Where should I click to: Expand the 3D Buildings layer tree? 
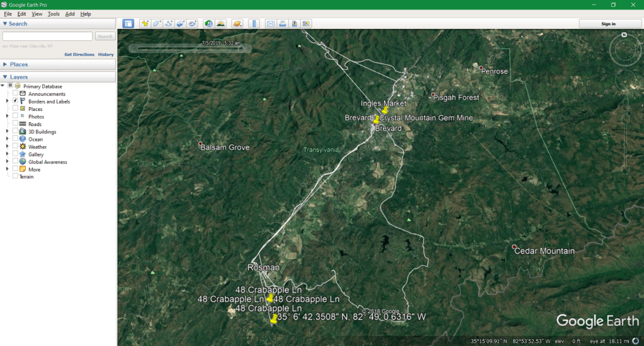8,132
